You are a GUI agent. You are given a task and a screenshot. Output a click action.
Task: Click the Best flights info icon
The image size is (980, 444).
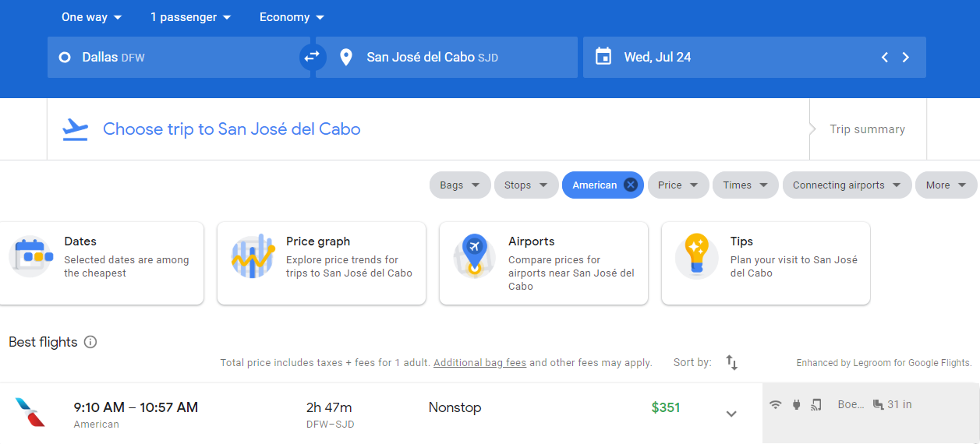(x=90, y=342)
